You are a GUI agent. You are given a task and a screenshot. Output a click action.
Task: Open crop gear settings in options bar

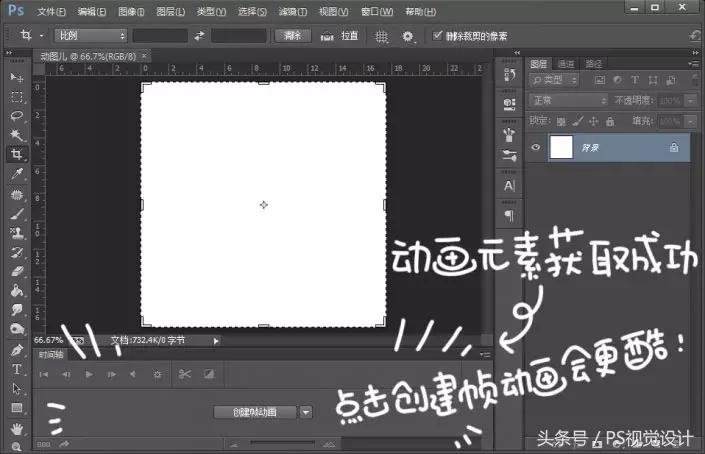(408, 36)
